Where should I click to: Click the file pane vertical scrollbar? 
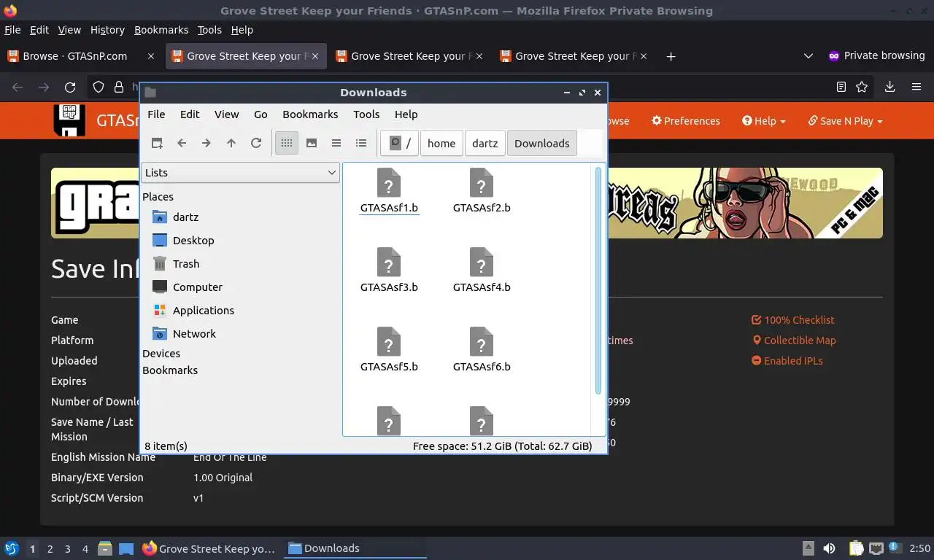[x=599, y=281]
